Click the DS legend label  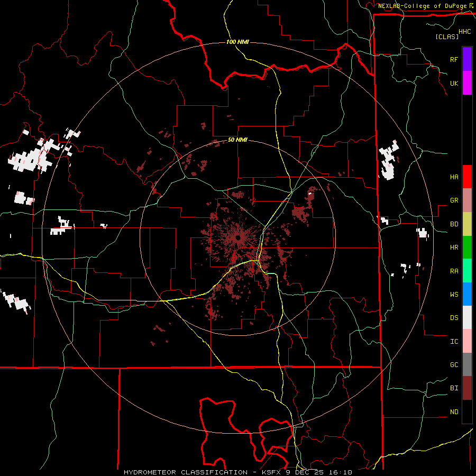coord(454,318)
